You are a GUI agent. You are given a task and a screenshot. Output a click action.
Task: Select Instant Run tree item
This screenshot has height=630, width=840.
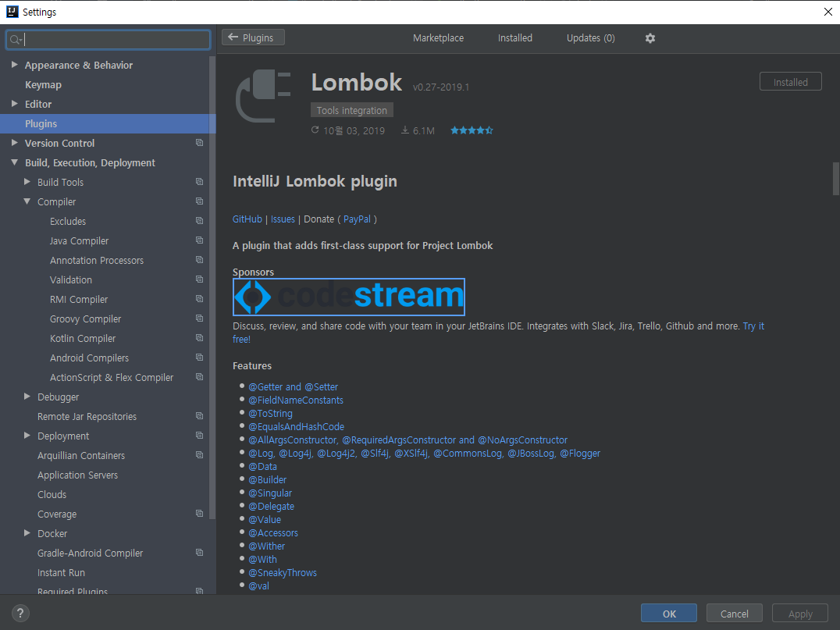pos(61,573)
